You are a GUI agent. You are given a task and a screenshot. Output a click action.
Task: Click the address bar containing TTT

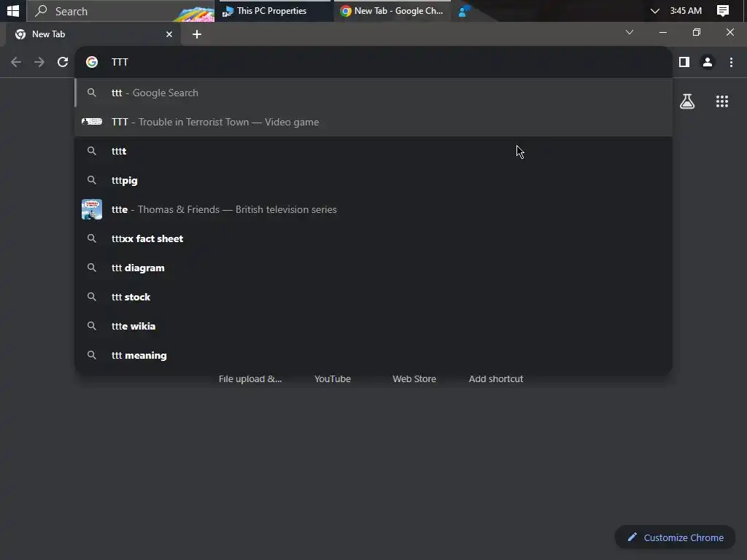coord(373,62)
